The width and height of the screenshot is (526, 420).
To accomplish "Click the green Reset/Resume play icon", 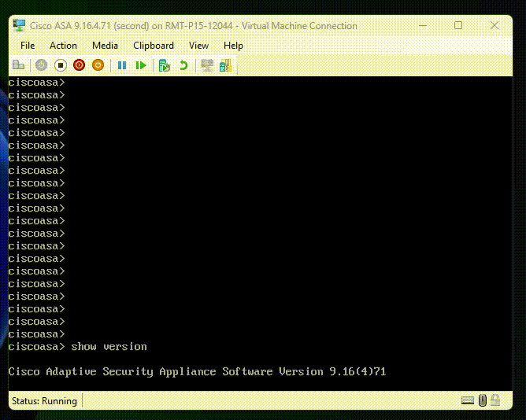I will coord(141,65).
